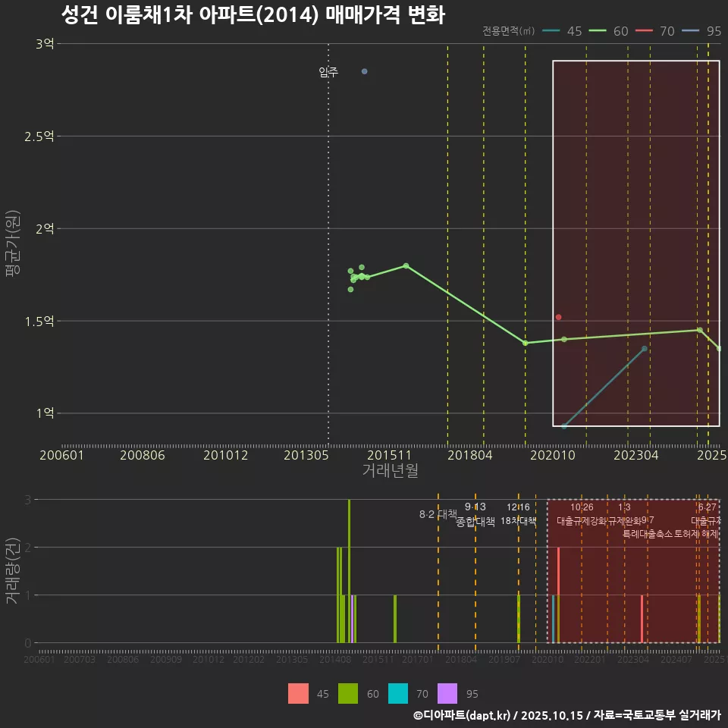This screenshot has height=728, width=728.
Task: Click the 9·13 종합대책 annotation label
Action: click(x=474, y=516)
